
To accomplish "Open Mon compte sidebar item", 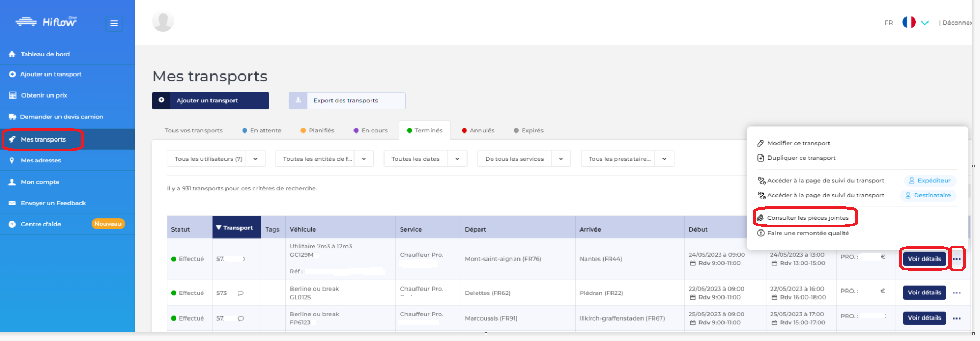I will click(67, 182).
